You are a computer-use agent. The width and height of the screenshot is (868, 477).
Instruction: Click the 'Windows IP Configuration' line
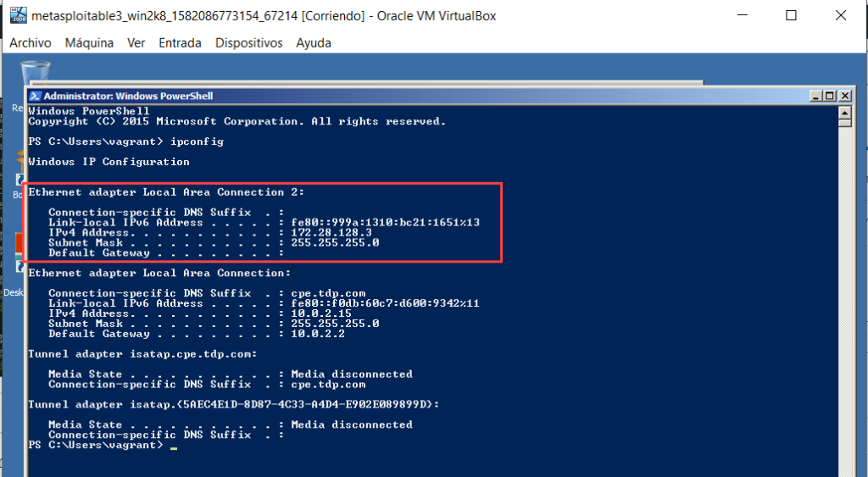click(x=108, y=162)
